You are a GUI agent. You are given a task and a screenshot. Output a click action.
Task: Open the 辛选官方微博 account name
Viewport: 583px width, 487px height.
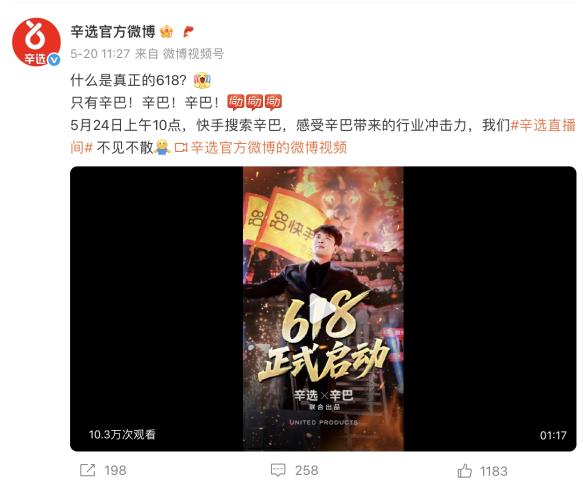tap(113, 32)
